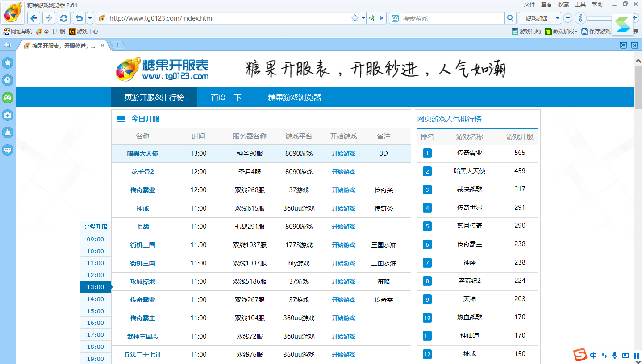Click 开始游戏 in the 神戒 row
Viewport: 642px width, 364px height.
pos(343,208)
